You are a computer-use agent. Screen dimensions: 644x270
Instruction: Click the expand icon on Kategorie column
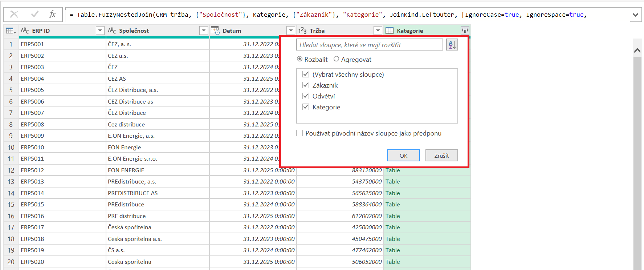pyautogui.click(x=465, y=31)
